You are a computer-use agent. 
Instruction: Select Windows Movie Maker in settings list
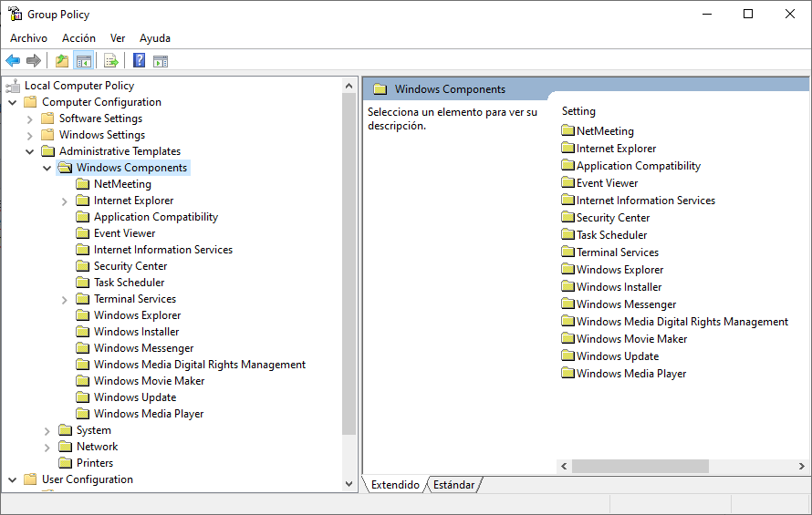pyautogui.click(x=631, y=338)
